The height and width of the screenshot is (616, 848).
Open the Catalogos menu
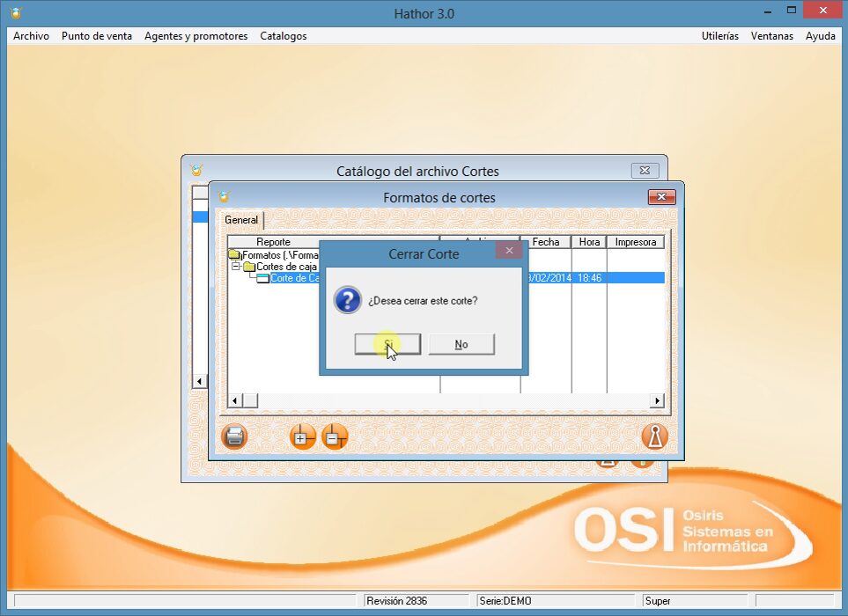pos(284,36)
